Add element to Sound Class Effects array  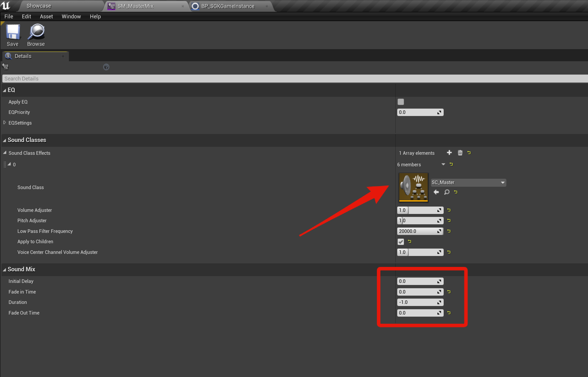tap(449, 153)
